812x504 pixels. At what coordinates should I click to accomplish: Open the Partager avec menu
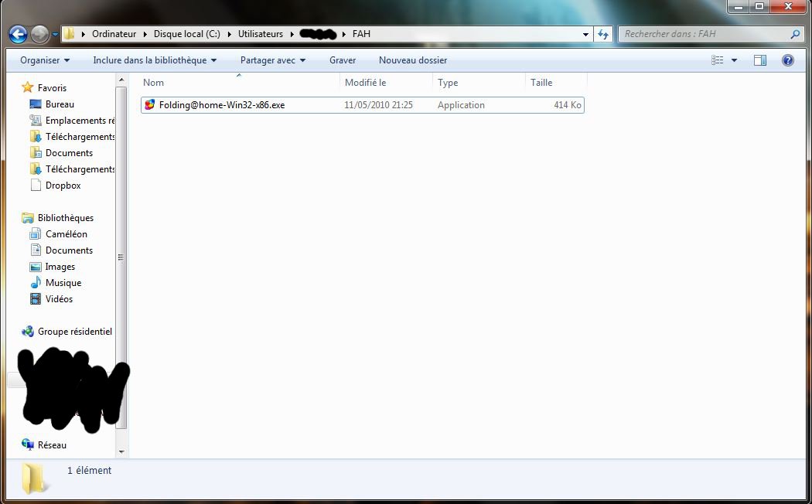[273, 60]
